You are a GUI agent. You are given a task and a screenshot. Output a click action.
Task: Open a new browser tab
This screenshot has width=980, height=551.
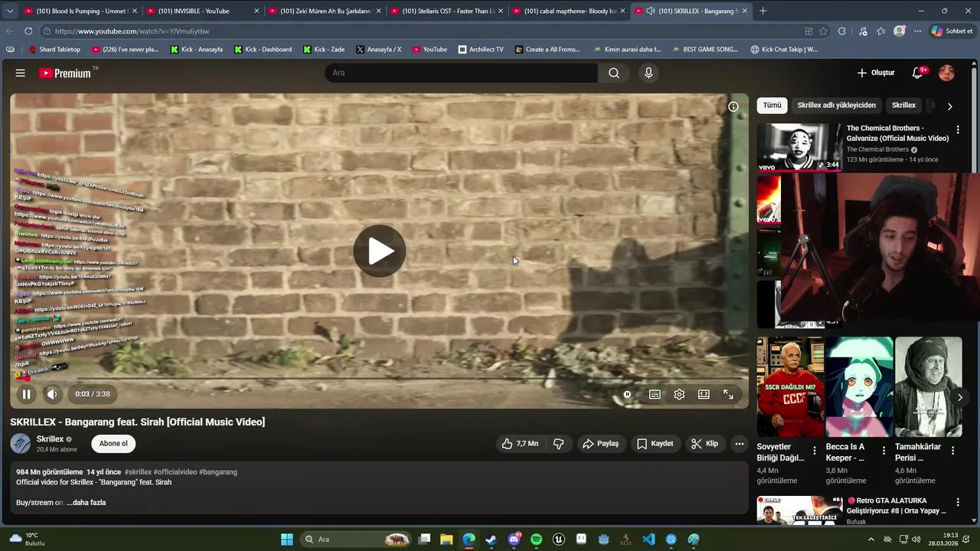tap(763, 11)
